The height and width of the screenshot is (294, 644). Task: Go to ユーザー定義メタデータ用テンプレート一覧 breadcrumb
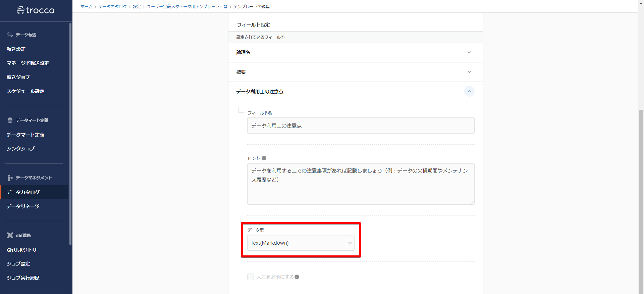(187, 7)
